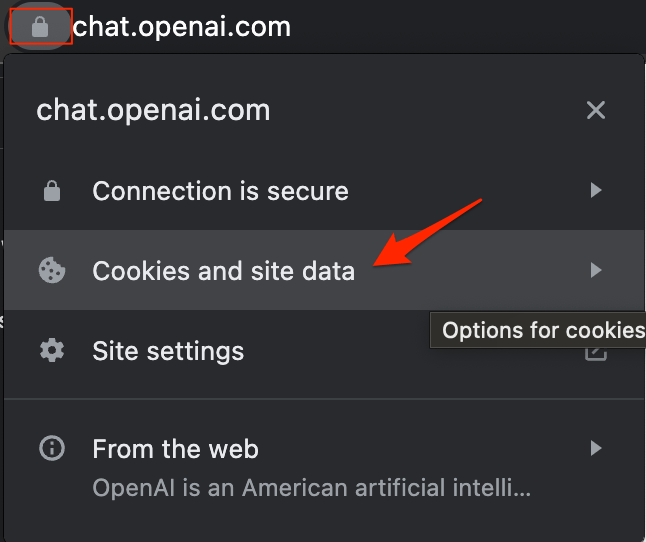Image resolution: width=646 pixels, height=542 pixels.
Task: Open the Cookies and site data entry
Action: tap(324, 270)
